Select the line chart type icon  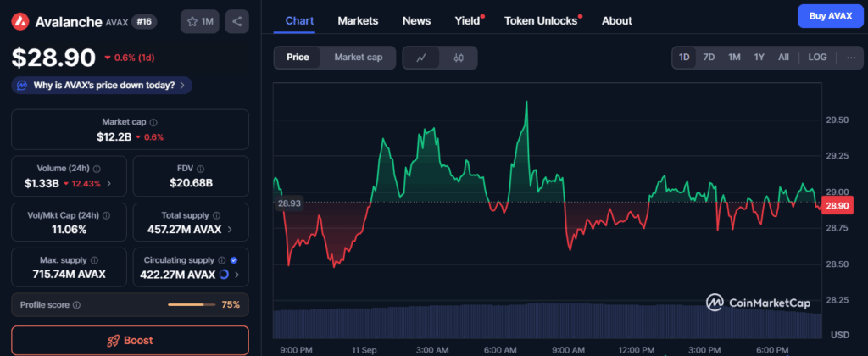pyautogui.click(x=421, y=58)
